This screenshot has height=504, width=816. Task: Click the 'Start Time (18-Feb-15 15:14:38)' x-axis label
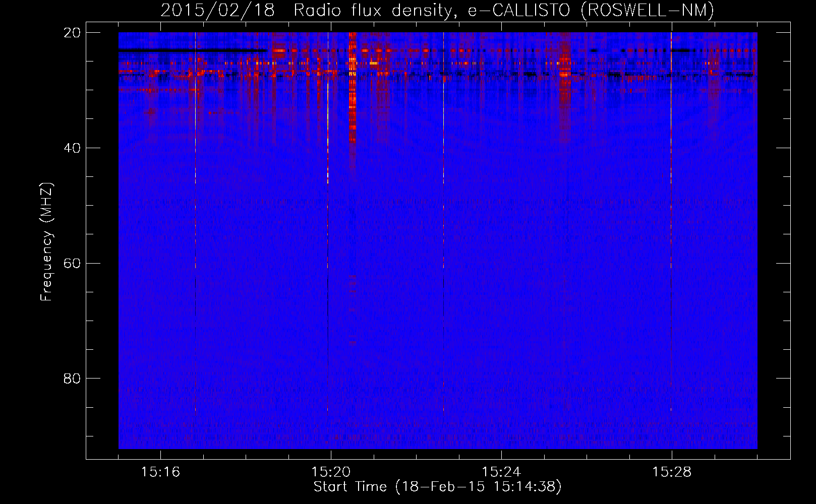tap(437, 487)
